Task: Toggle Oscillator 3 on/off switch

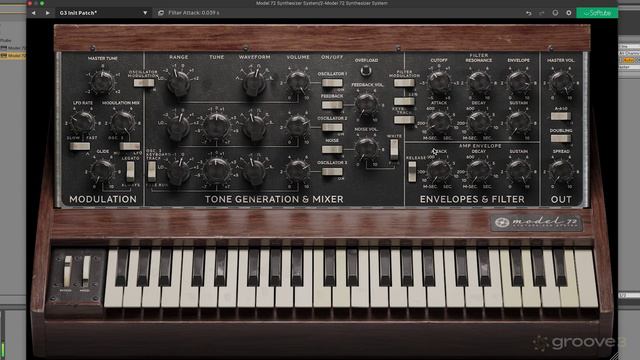Action: 332,171
